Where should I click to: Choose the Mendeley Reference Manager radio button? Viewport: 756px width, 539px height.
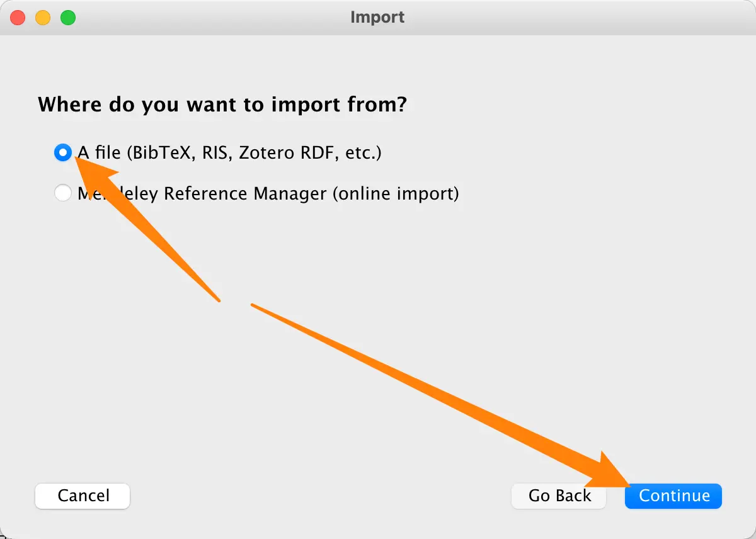pos(63,193)
